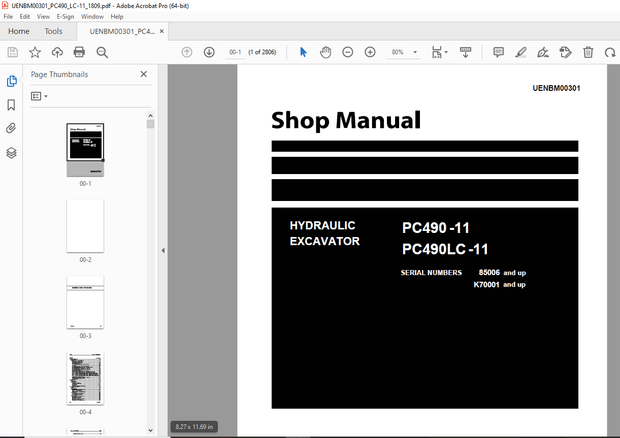
Task: Print the document using printer icon
Action: click(x=79, y=52)
